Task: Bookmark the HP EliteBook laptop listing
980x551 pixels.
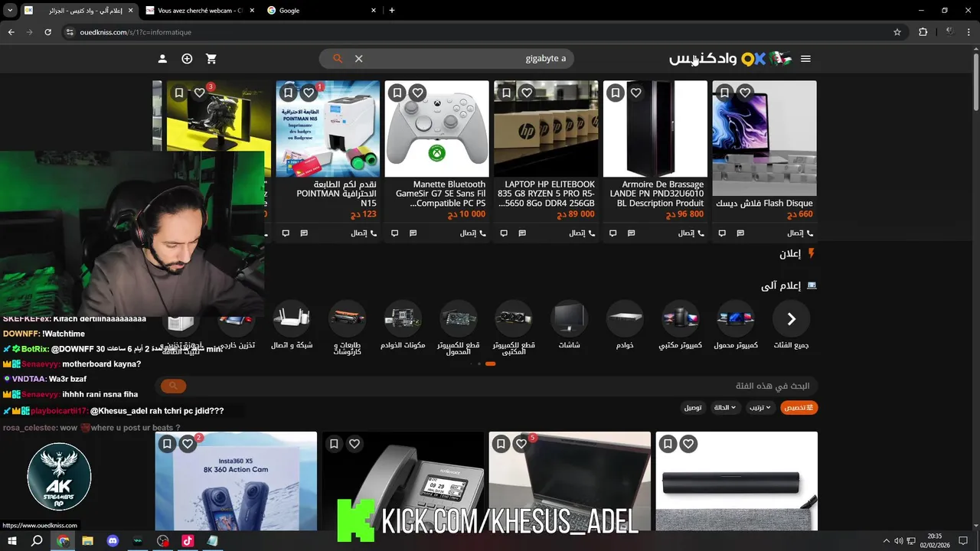Action: click(x=506, y=93)
